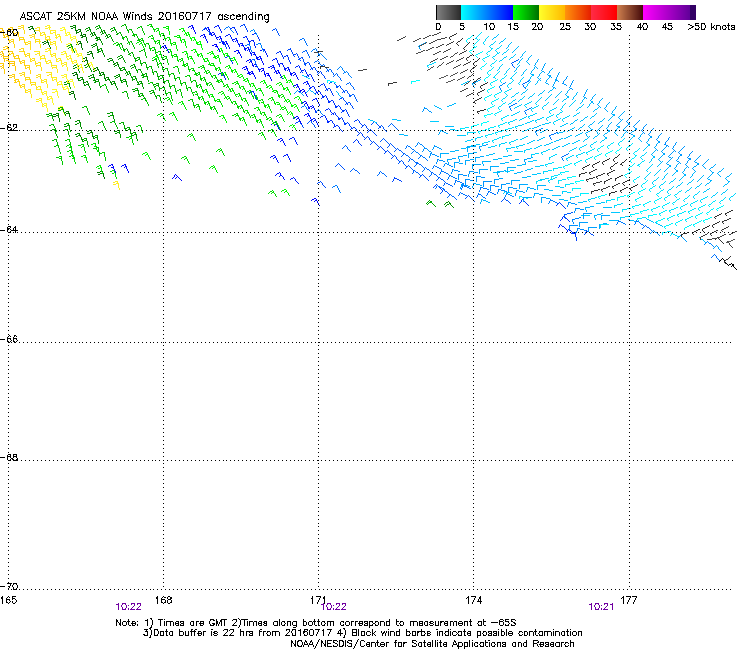
Task: Click the latitude label '-66'
Action: point(9,340)
